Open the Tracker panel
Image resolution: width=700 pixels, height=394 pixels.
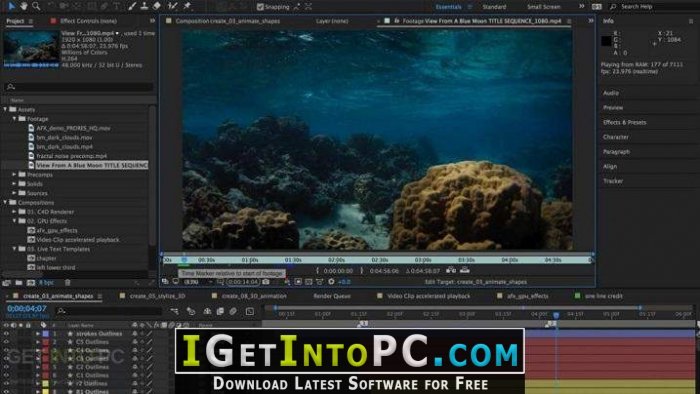click(612, 181)
